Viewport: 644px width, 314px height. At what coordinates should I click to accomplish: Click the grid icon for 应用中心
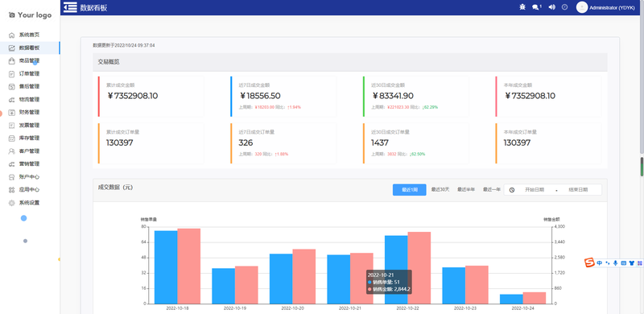12,190
